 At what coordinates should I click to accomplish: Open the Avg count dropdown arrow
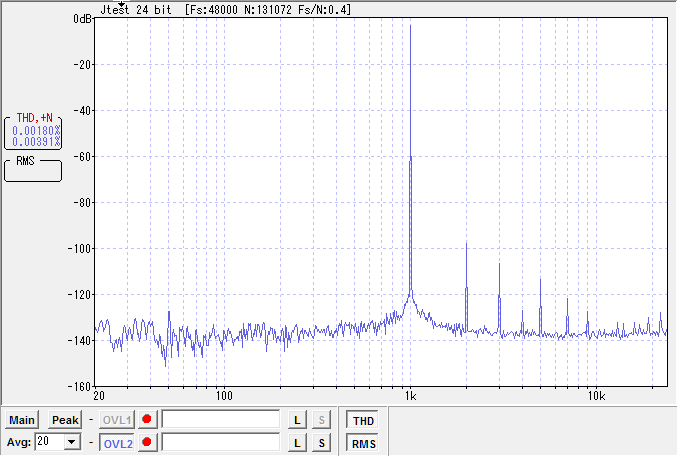[72, 442]
